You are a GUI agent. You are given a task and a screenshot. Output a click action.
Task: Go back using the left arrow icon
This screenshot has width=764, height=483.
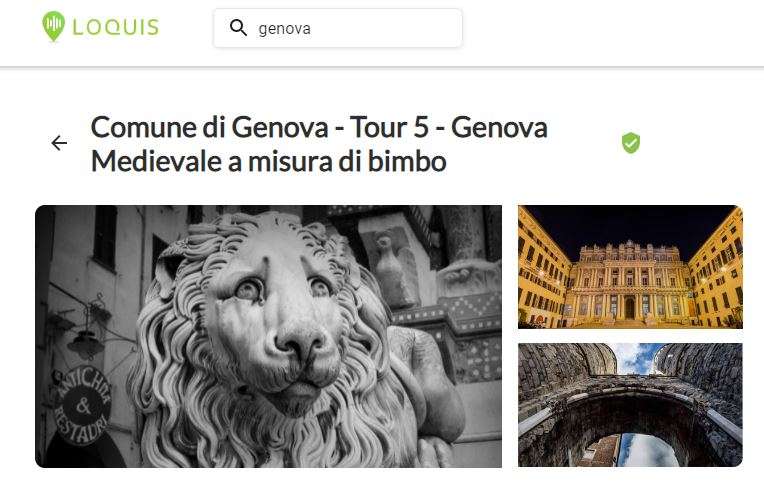point(59,143)
